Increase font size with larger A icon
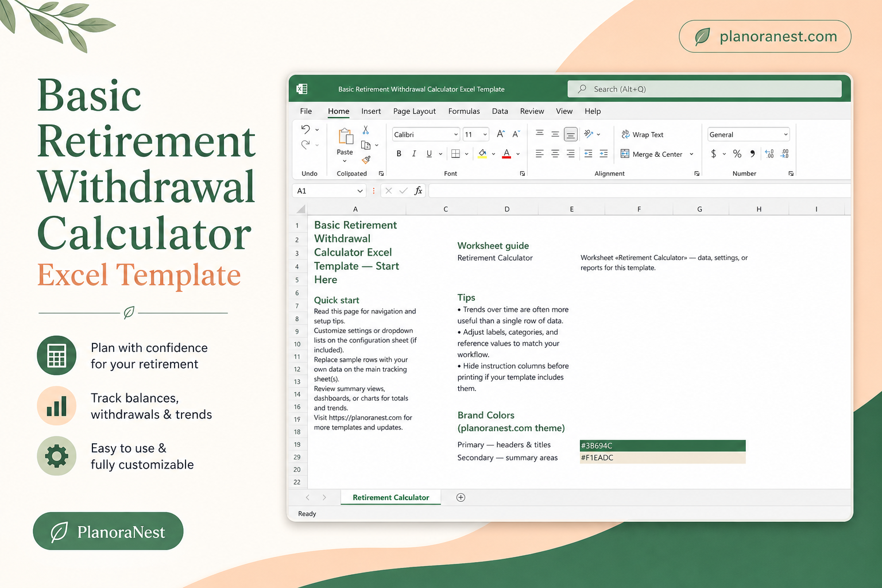 pos(500,134)
